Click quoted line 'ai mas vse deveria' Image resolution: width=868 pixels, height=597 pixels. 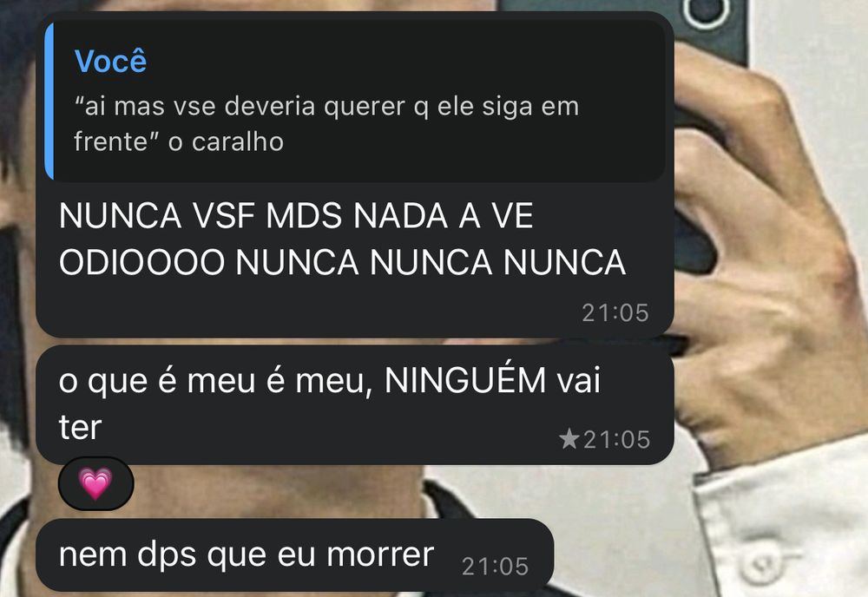[x=326, y=106]
